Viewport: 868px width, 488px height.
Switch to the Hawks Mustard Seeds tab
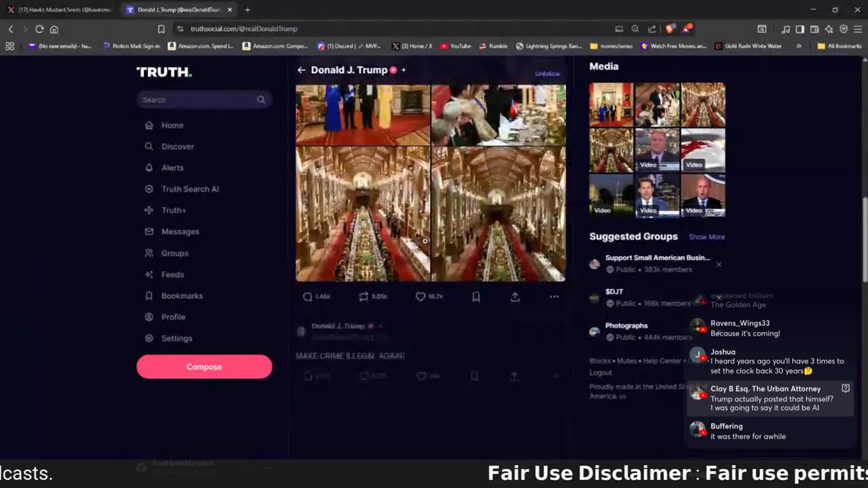(60, 10)
